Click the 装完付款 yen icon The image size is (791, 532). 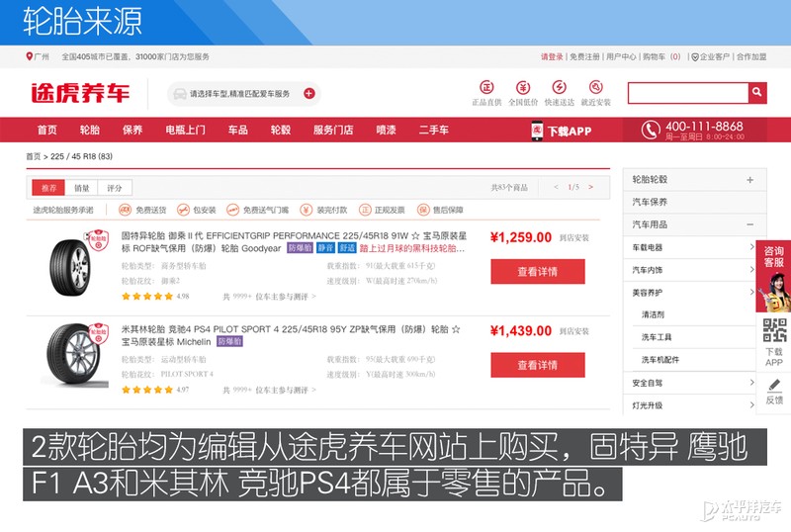pos(306,210)
